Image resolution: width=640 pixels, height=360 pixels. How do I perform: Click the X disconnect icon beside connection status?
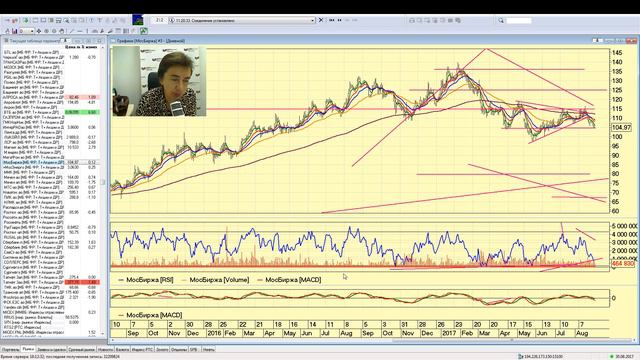pyautogui.click(x=321, y=20)
